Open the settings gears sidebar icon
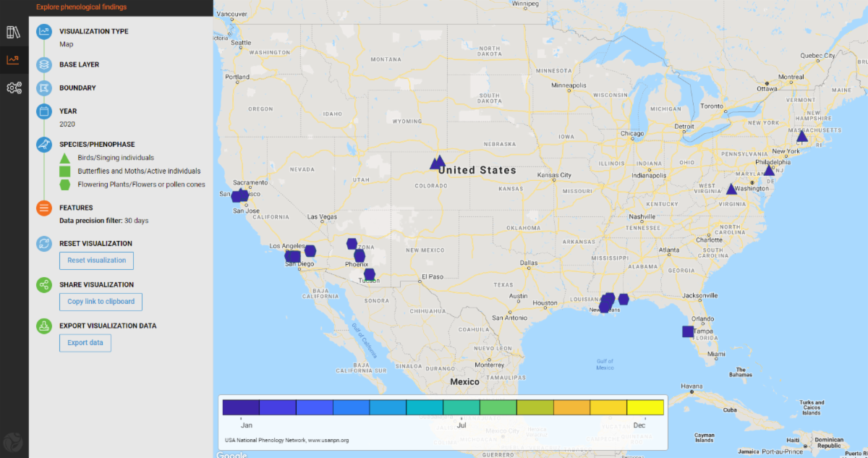Viewport: 868px width, 458px height. (13, 88)
